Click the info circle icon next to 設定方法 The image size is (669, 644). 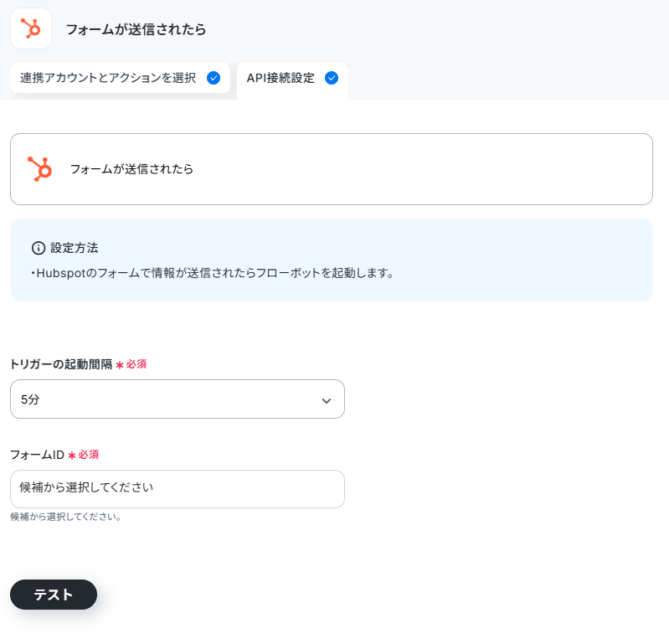[x=39, y=248]
